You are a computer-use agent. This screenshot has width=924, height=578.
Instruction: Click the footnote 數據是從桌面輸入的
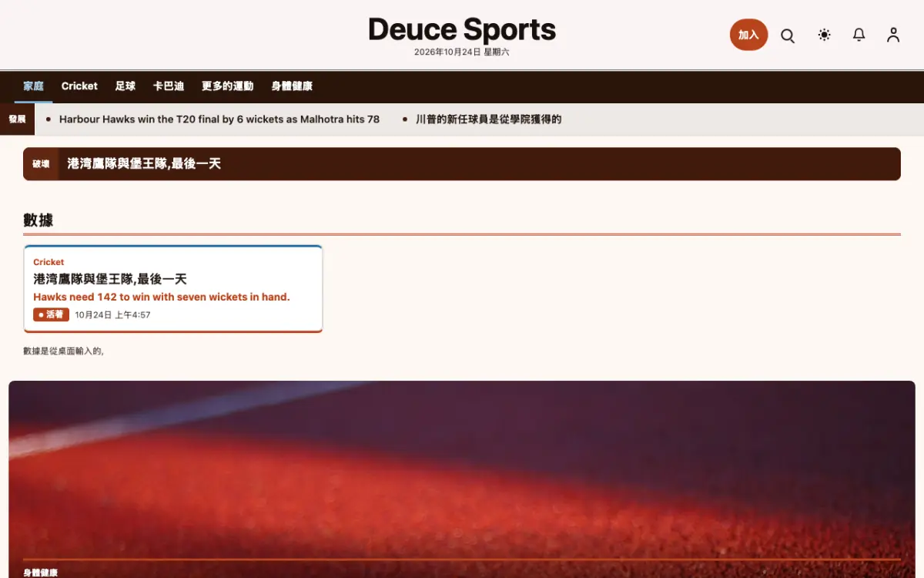pos(63,351)
